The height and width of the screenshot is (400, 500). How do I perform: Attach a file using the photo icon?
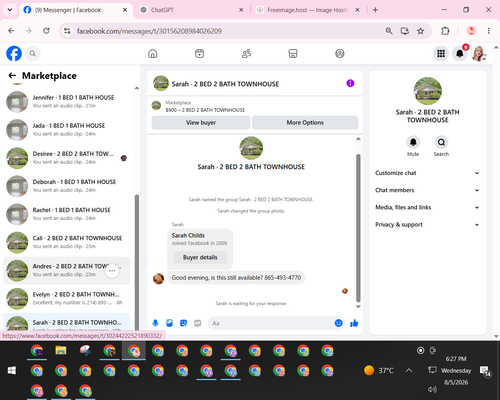[170, 323]
